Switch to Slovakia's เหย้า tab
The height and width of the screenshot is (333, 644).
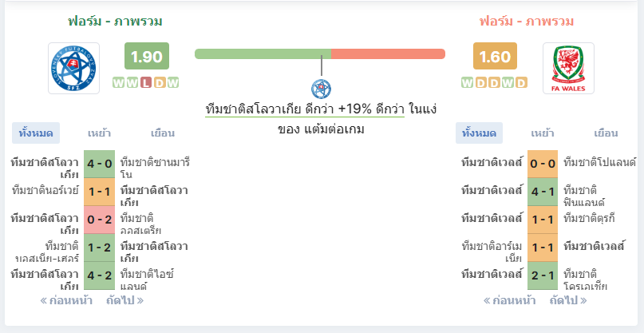[x=100, y=133]
